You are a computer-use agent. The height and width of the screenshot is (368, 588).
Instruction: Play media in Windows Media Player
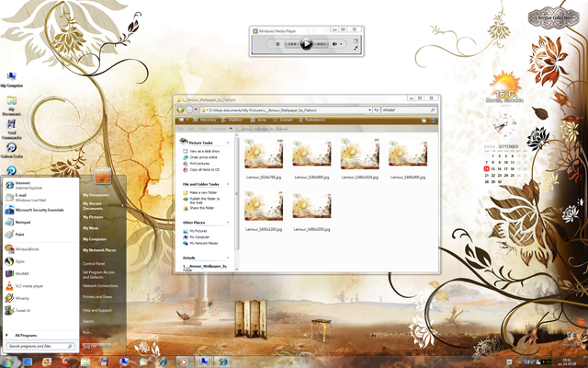point(306,44)
